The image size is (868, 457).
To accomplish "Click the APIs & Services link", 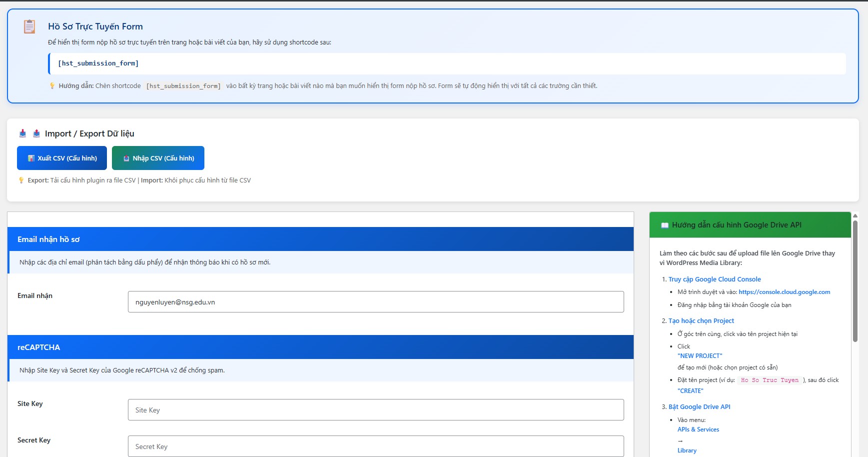I will (698, 429).
